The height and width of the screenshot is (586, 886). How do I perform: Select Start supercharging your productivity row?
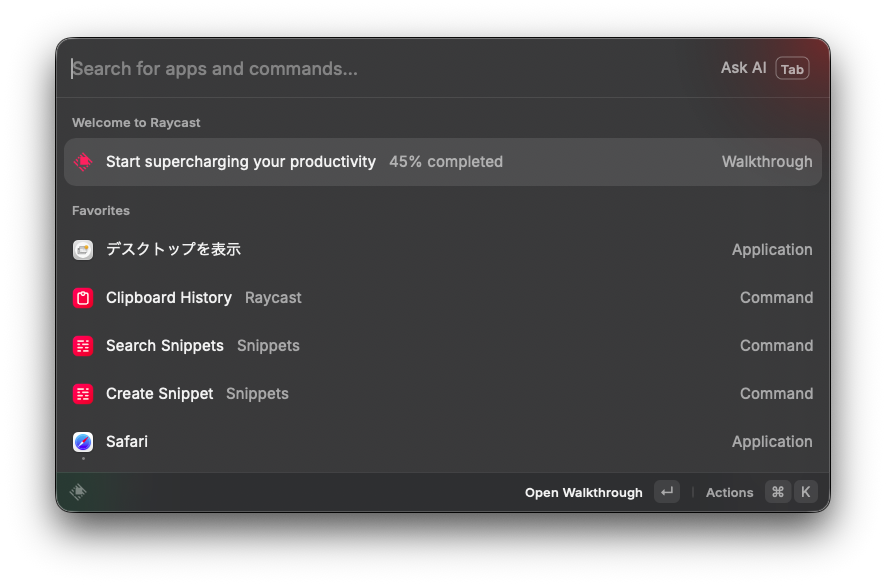tap(443, 162)
